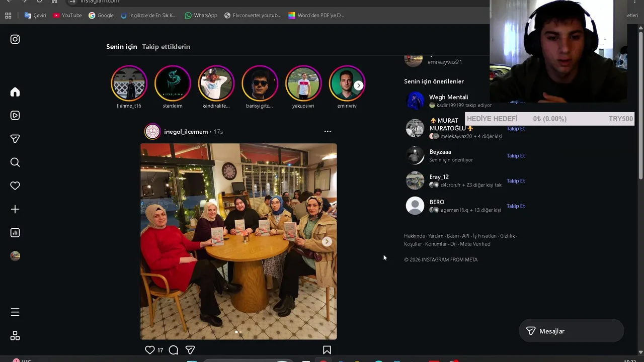
Task: Open Yardım footer link
Action: click(x=436, y=236)
